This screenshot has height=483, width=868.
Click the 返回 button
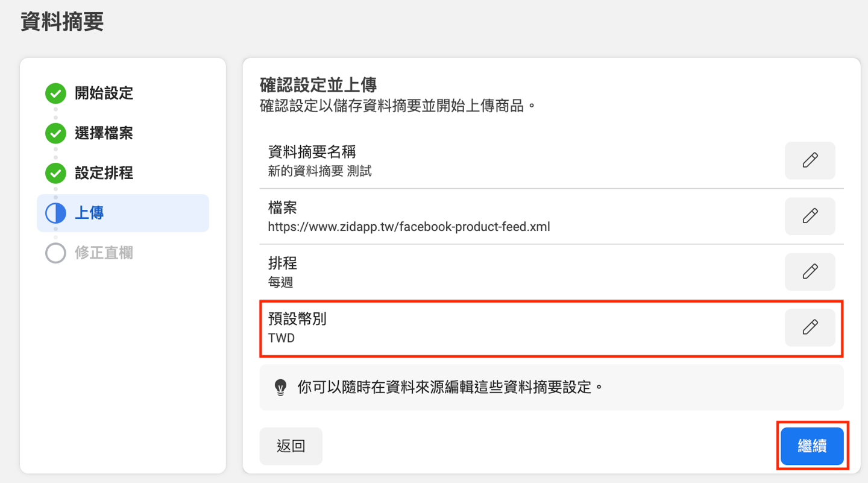291,446
